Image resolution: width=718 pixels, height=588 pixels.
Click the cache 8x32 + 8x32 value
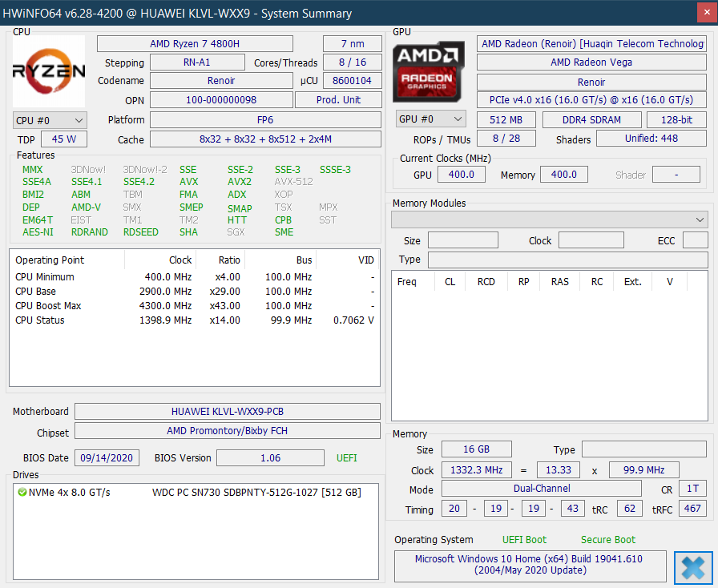point(265,139)
